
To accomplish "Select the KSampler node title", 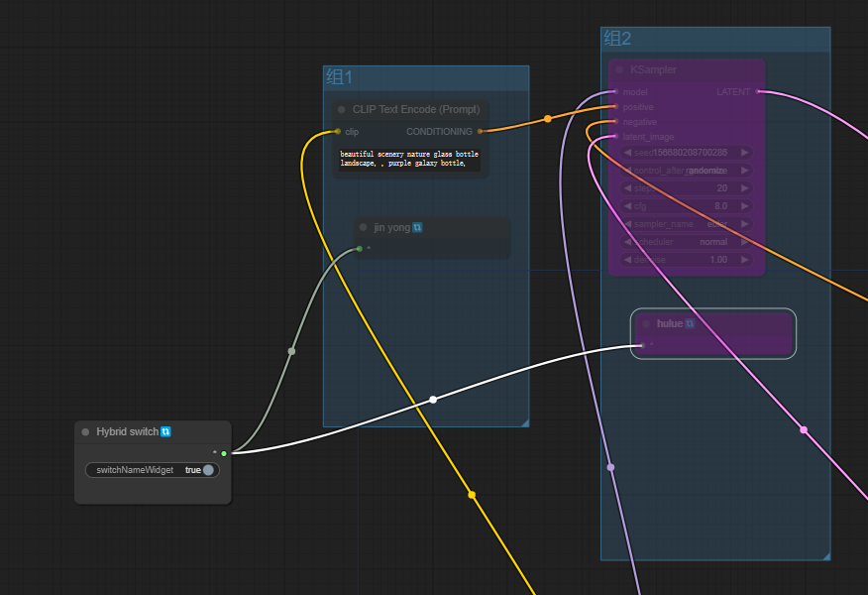I will coord(653,69).
